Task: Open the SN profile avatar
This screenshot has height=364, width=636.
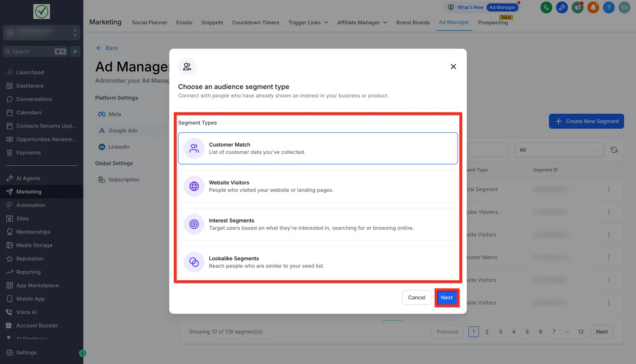Action: tap(624, 8)
